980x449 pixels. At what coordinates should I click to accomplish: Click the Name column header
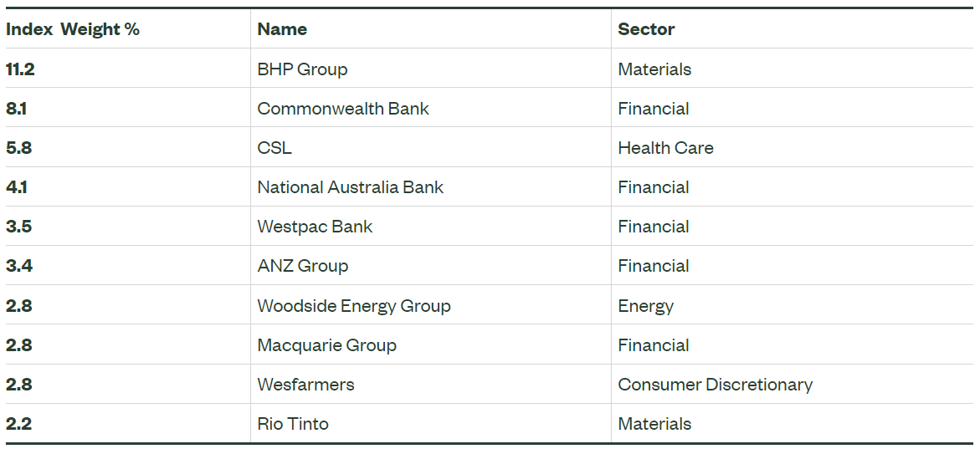click(282, 29)
